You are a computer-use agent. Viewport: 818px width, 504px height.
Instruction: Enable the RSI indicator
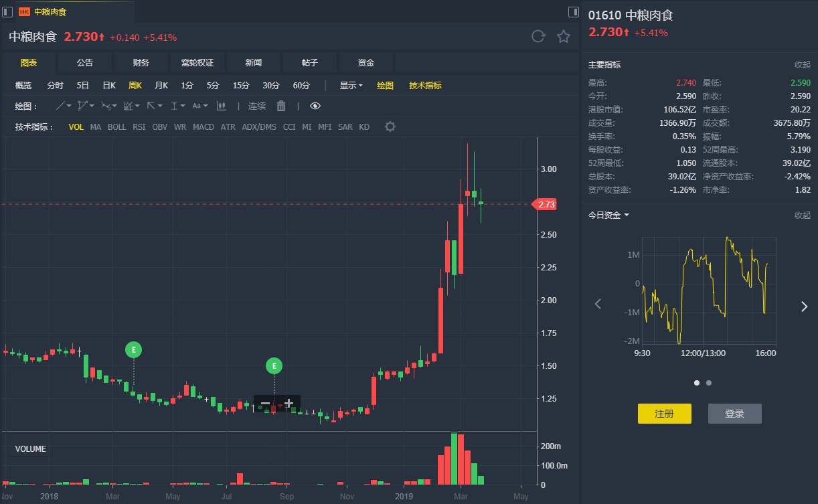(x=139, y=127)
